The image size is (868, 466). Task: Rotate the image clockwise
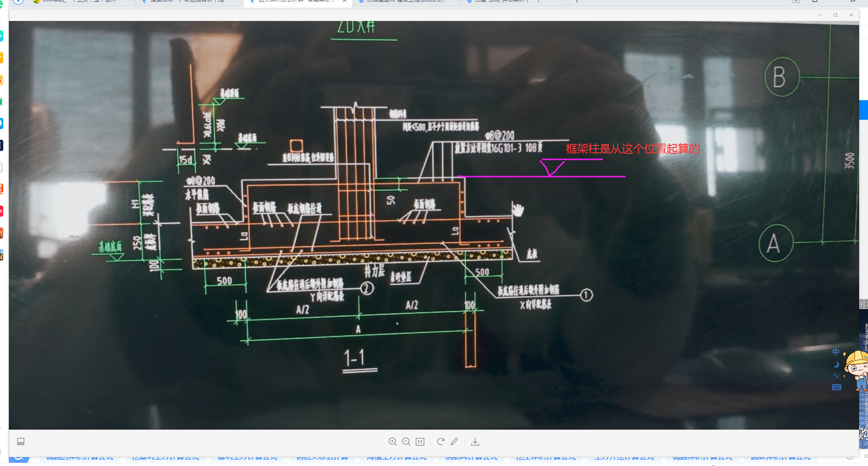point(441,441)
